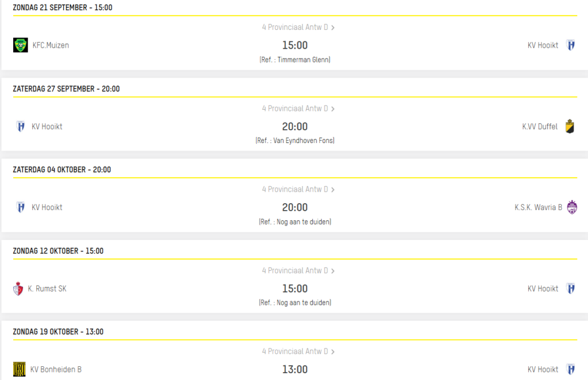Click KV Hooikt crest in 27 September match
Screen dimensions: 588x380
point(21,126)
